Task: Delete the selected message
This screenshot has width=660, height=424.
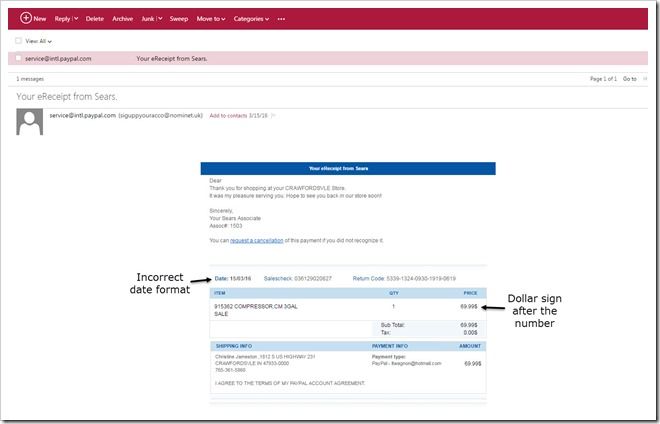Action: 95,19
